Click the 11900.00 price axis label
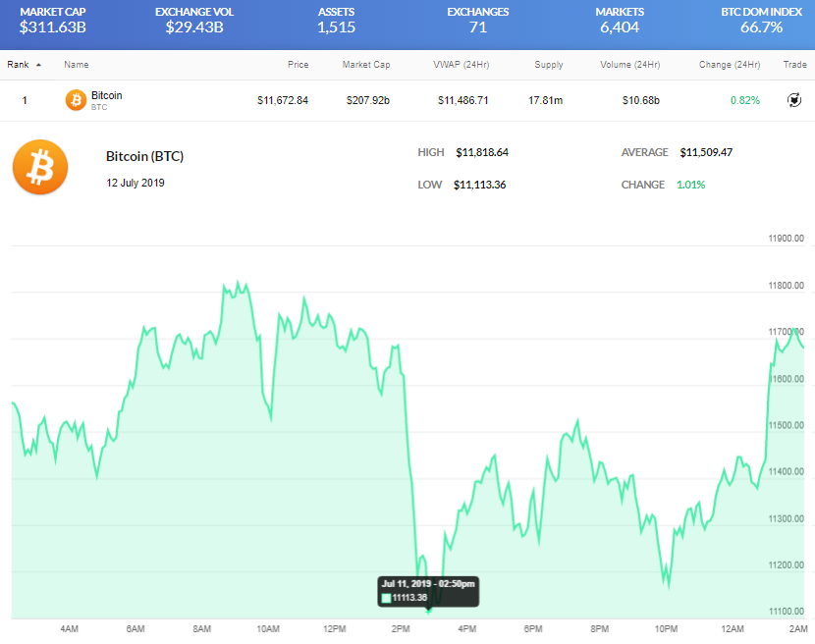The height and width of the screenshot is (644, 815). coord(786,239)
